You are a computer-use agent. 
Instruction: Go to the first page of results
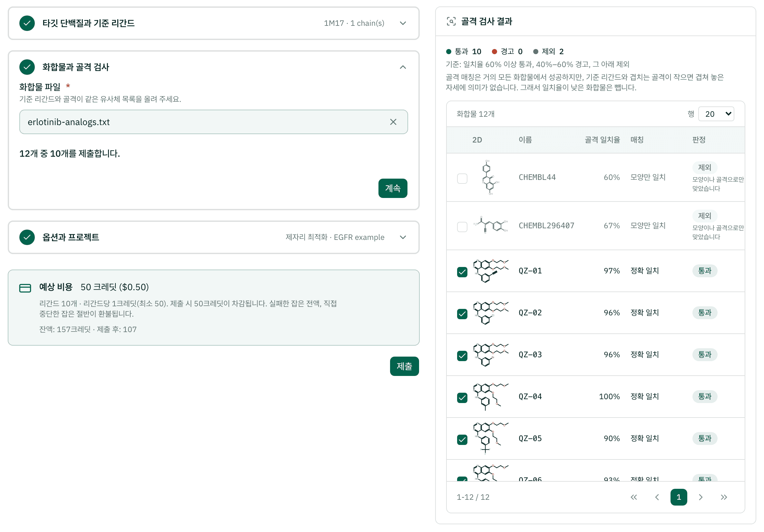pos(633,497)
